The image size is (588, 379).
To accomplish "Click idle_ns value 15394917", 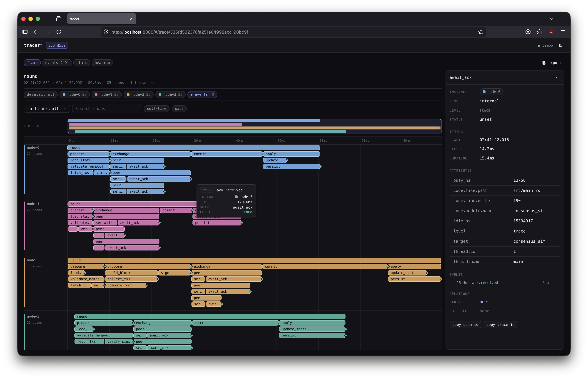I will 523,221.
